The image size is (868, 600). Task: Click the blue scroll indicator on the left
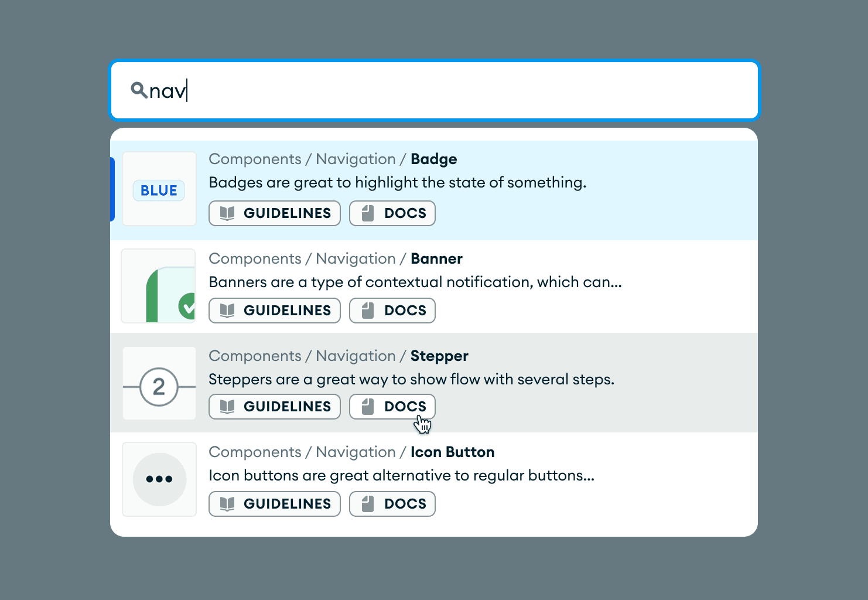113,189
